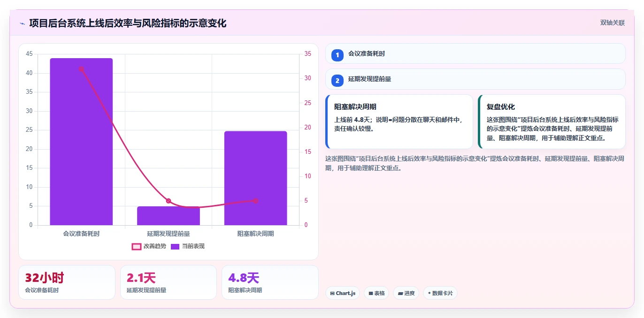The width and height of the screenshot is (644, 318).
Task: Click the icon in the 进度 tag
Action: [400, 294]
